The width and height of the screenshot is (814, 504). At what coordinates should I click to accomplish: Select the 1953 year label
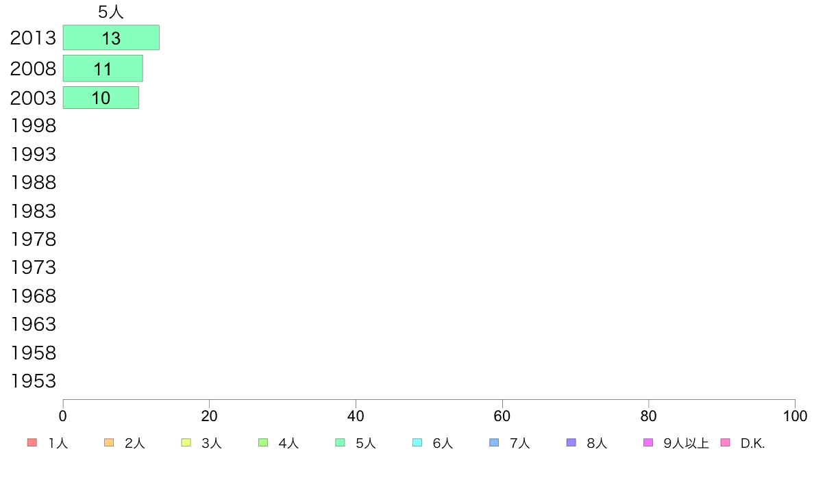point(33,381)
